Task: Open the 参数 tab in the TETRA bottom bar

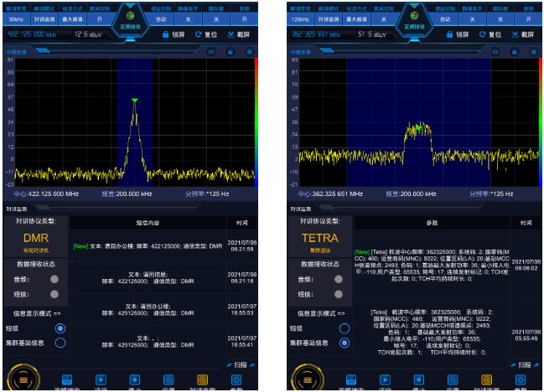Action: 519,379
